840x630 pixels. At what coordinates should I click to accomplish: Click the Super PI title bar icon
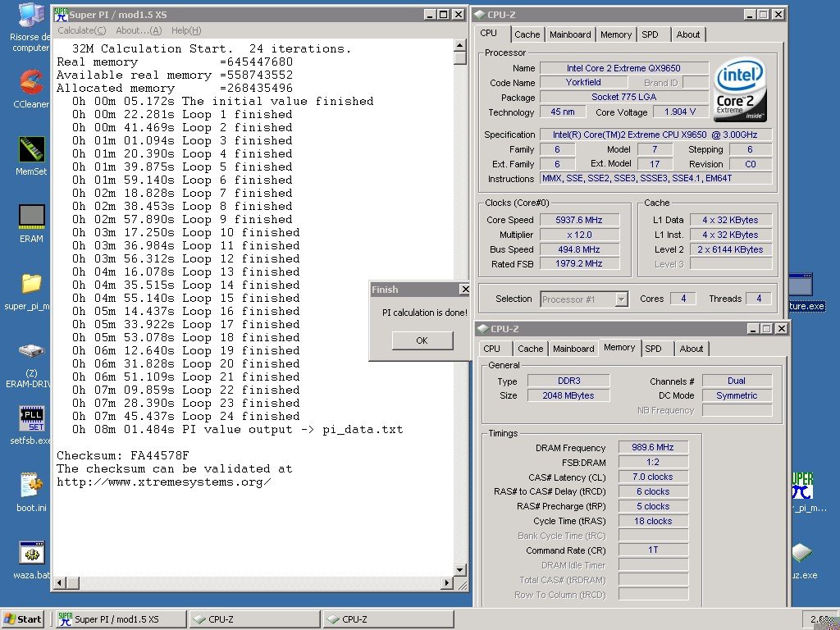pos(62,15)
